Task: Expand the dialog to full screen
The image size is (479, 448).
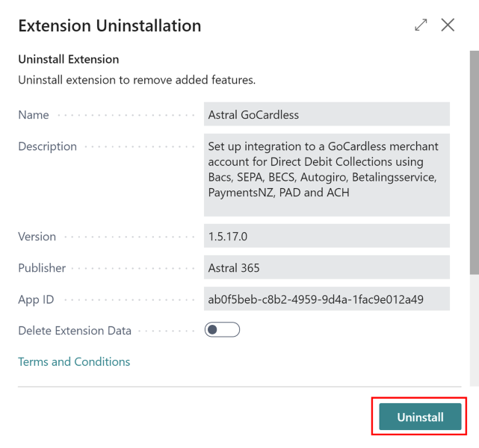Action: (x=421, y=25)
